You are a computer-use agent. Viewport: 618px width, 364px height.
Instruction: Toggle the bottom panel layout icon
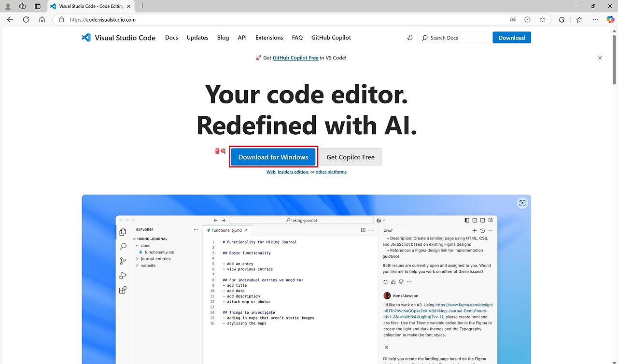[x=475, y=220]
